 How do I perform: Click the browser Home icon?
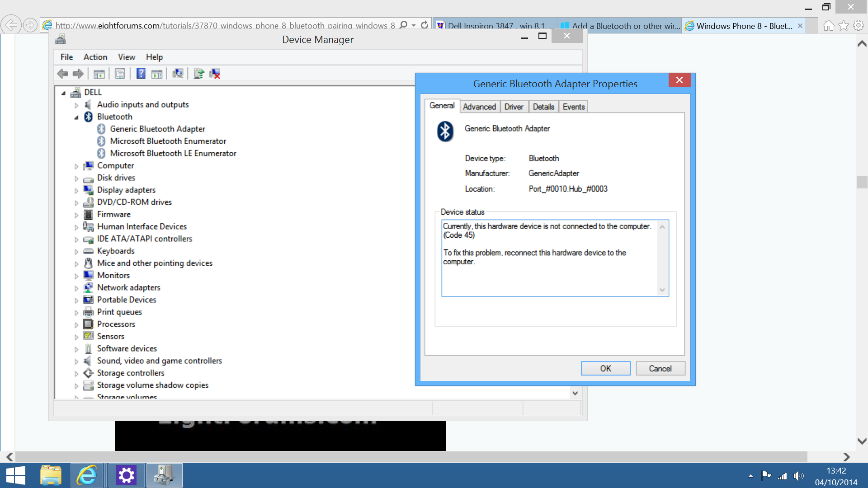[828, 26]
